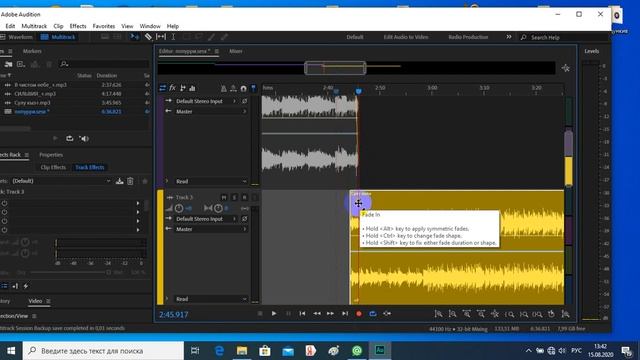
Task: Arm Track 3 for record (R)
Action: point(244,198)
